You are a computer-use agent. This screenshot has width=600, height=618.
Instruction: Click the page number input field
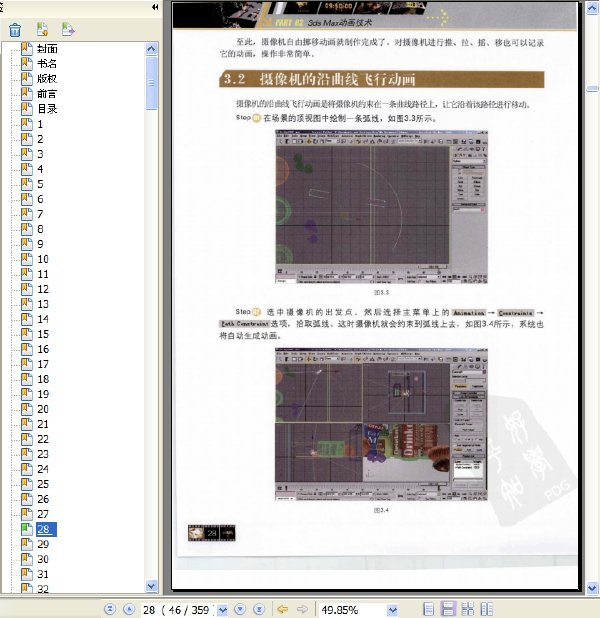pos(179,610)
